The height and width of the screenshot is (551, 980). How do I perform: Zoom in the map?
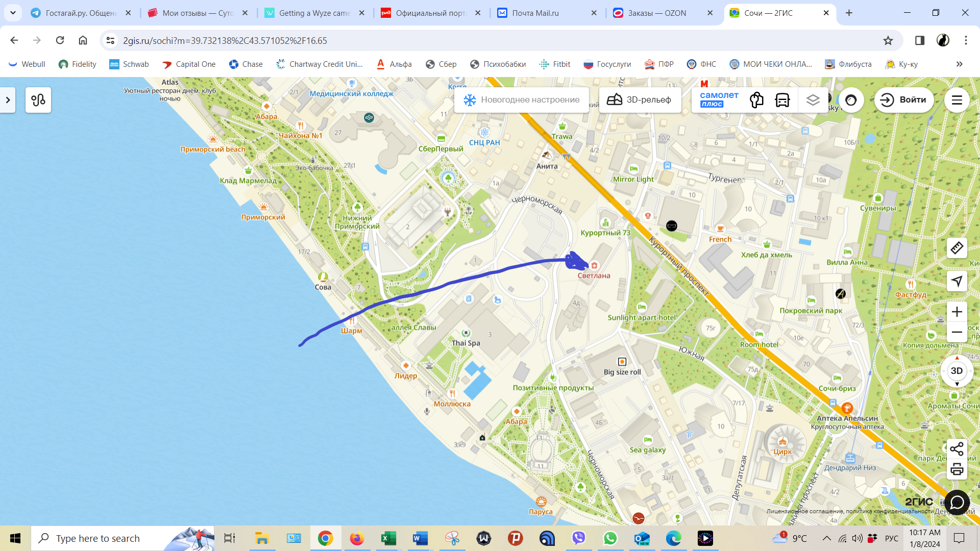point(957,312)
